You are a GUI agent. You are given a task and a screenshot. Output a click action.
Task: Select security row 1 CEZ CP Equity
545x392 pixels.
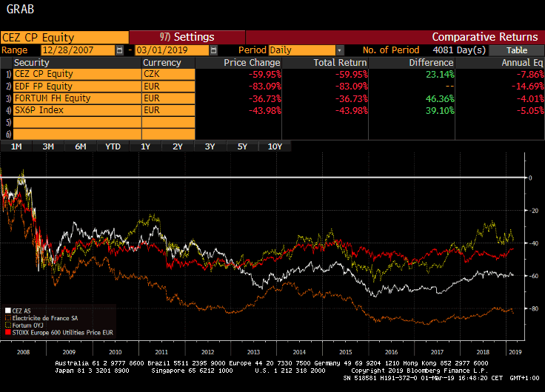point(77,74)
